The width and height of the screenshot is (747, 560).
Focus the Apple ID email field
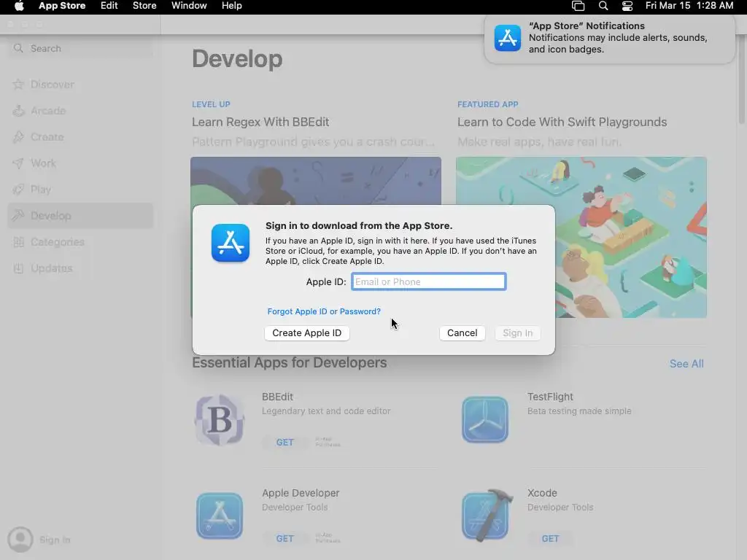[429, 281]
